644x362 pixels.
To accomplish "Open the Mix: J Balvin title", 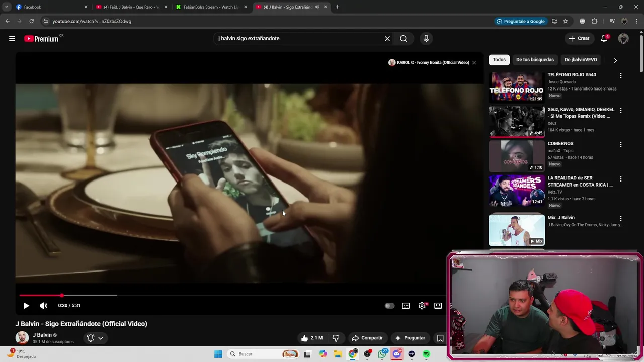I will point(561,218).
